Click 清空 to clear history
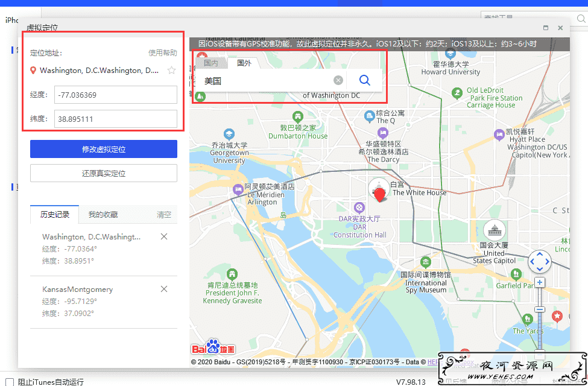This screenshot has width=588, height=386. [x=164, y=215]
